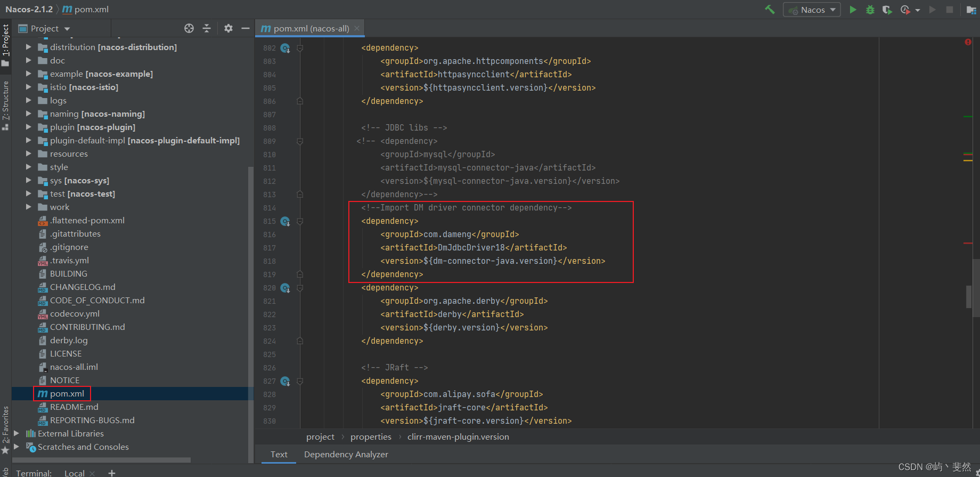Run Nacos with coverage shield icon

click(x=887, y=10)
